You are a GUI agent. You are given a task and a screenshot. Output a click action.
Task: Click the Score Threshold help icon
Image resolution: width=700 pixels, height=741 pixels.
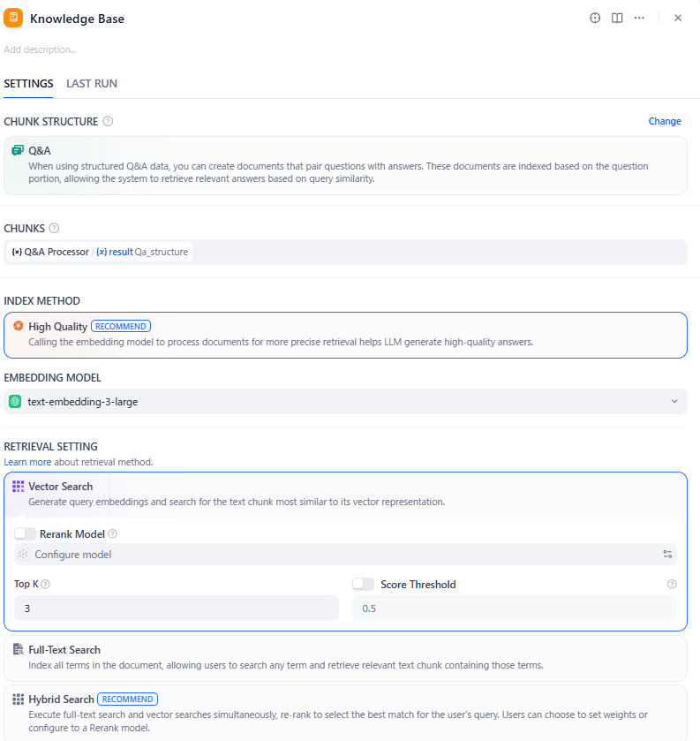tap(672, 585)
